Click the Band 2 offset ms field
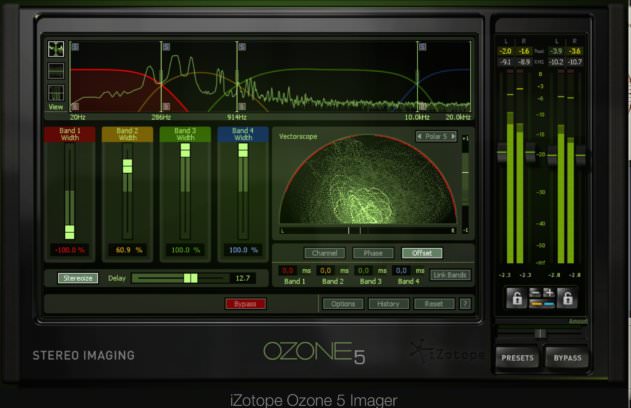The width and height of the screenshot is (631, 408). 326,270
